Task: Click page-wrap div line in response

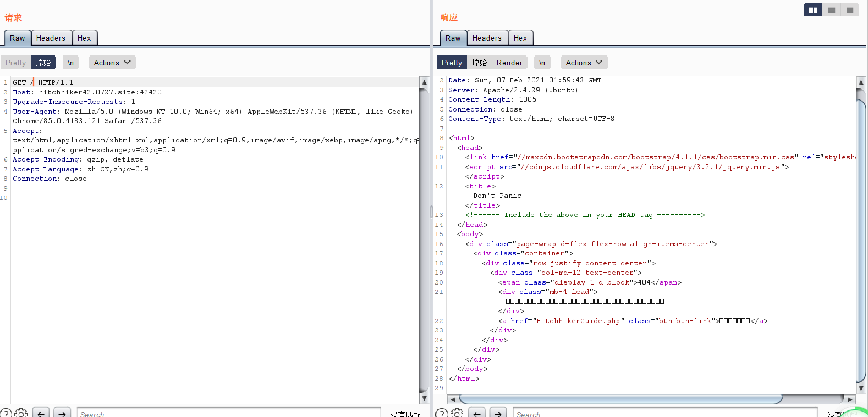Action: coord(591,244)
